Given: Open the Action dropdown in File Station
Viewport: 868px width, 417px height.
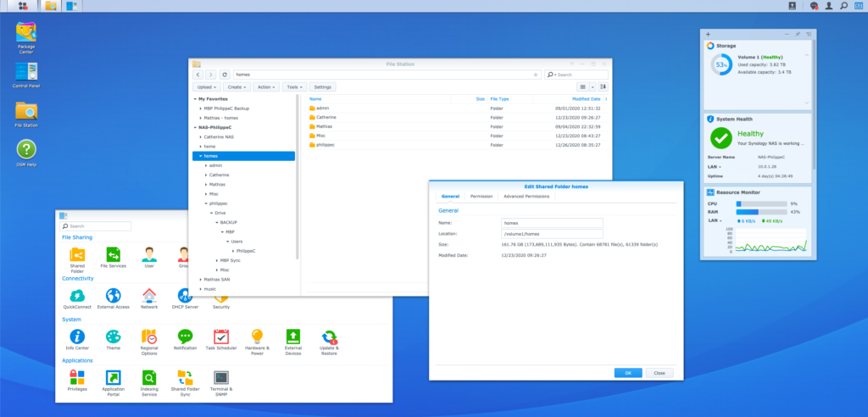Looking at the screenshot, I should point(266,87).
